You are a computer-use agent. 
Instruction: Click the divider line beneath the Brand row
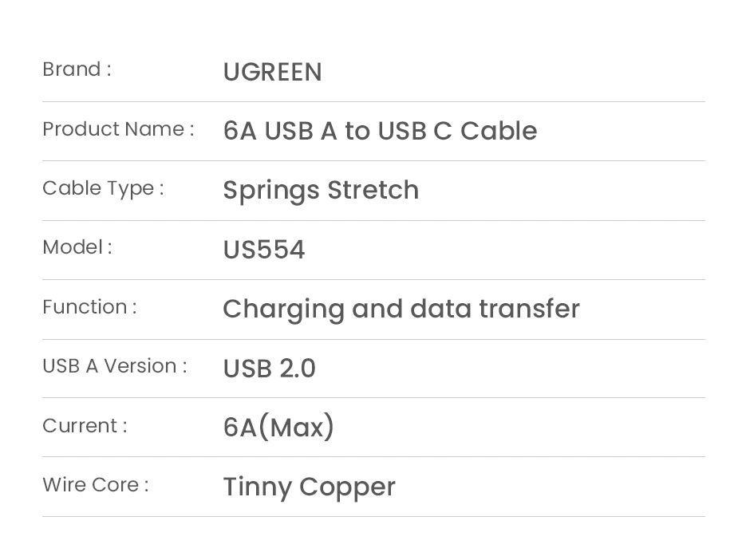373,101
